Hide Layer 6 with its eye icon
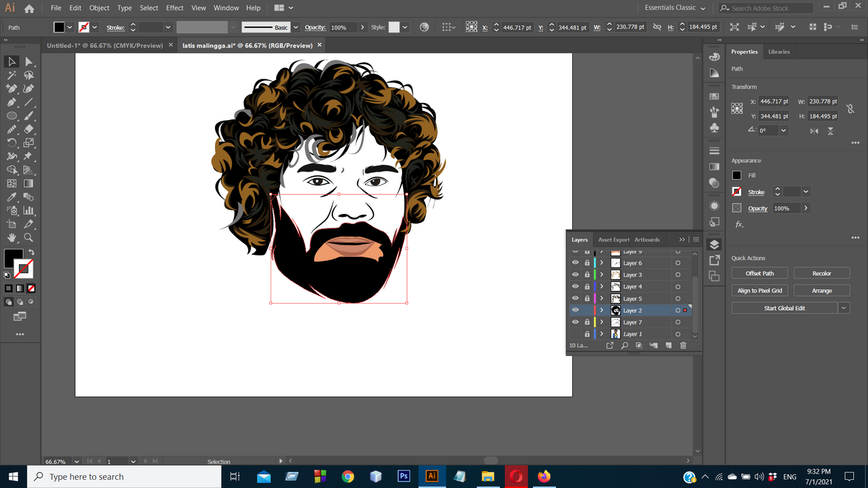The width and height of the screenshot is (868, 488). tap(575, 263)
